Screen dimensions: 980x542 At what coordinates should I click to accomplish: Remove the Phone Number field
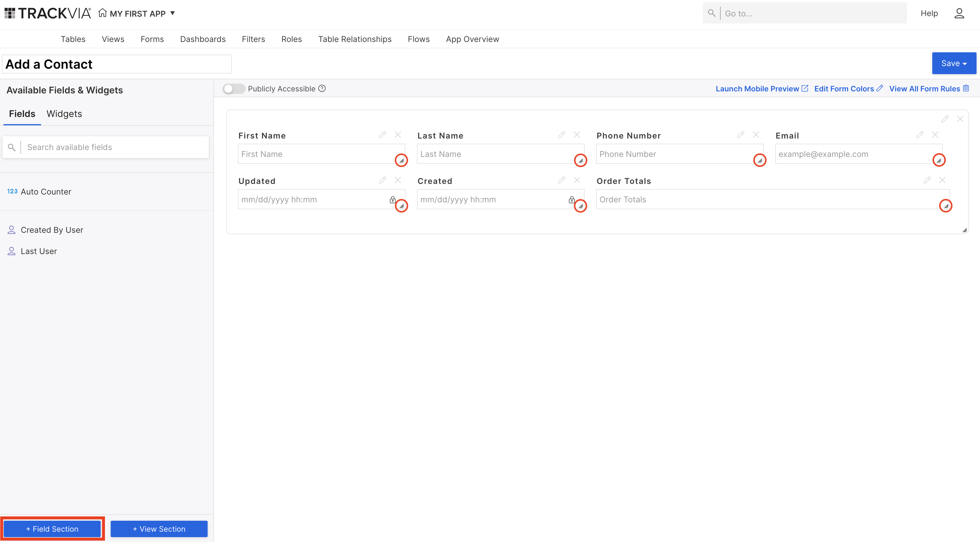[x=756, y=134]
